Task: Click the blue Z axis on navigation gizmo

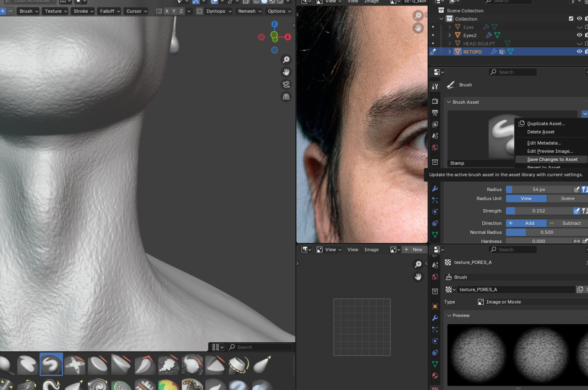Action: [274, 24]
